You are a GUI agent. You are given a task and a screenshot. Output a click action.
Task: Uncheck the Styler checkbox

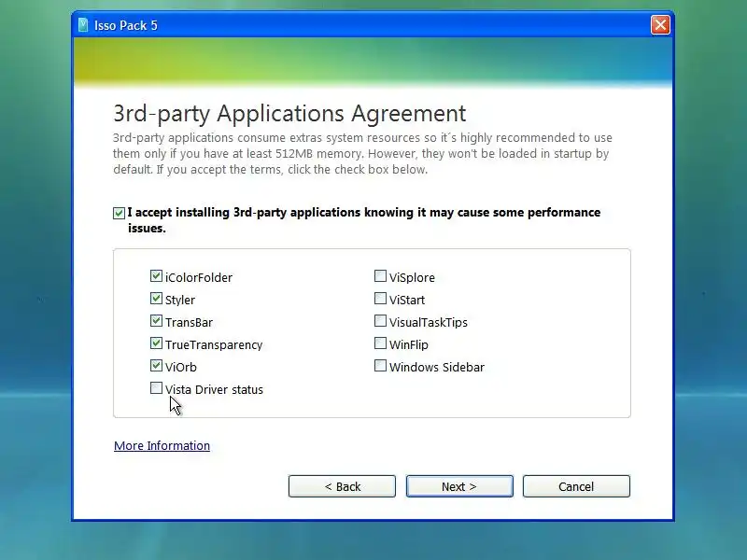pos(156,299)
